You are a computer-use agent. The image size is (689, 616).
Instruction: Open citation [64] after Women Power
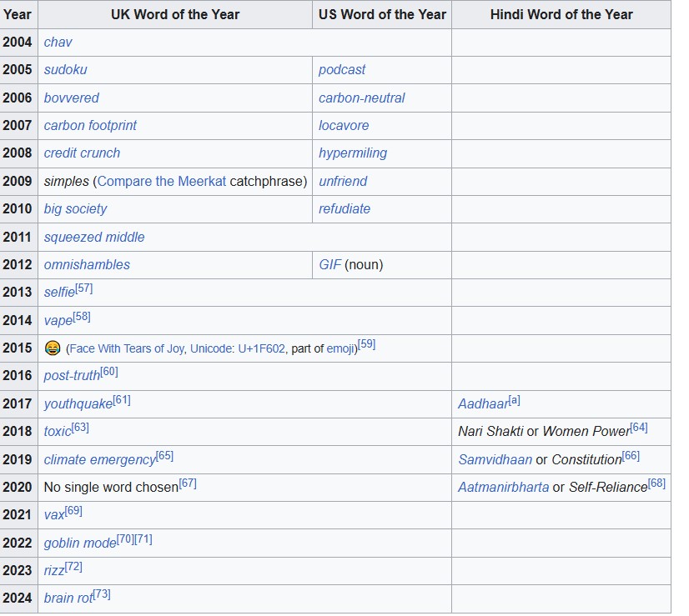(639, 428)
